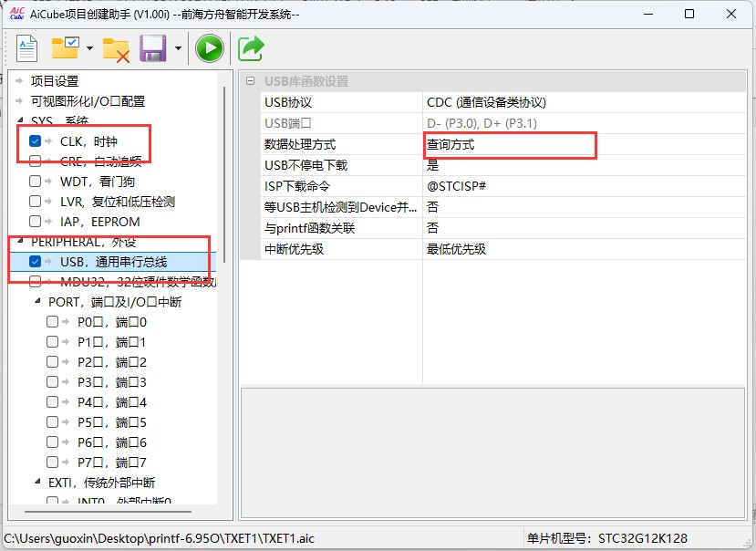Maximize the AiCube window
The image size is (756, 551).
(x=689, y=14)
